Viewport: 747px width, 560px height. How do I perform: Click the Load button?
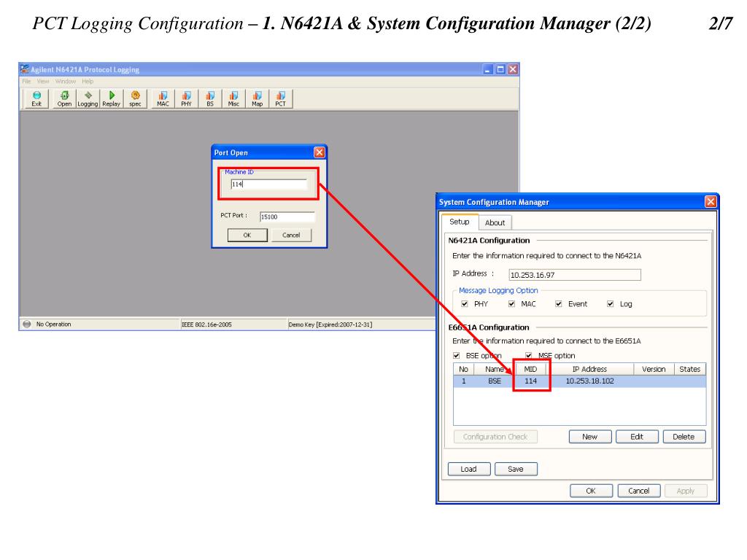coord(469,469)
